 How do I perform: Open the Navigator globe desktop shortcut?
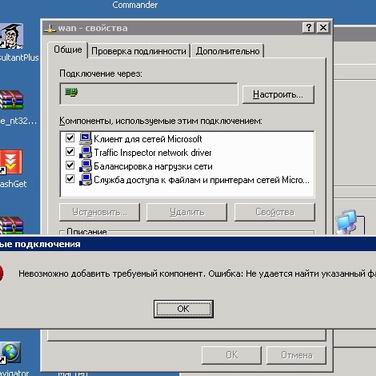pyautogui.click(x=10, y=353)
